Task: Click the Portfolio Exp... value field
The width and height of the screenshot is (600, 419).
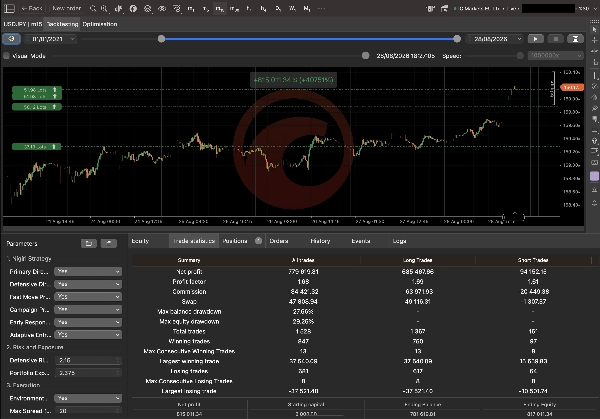Action: click(x=88, y=373)
